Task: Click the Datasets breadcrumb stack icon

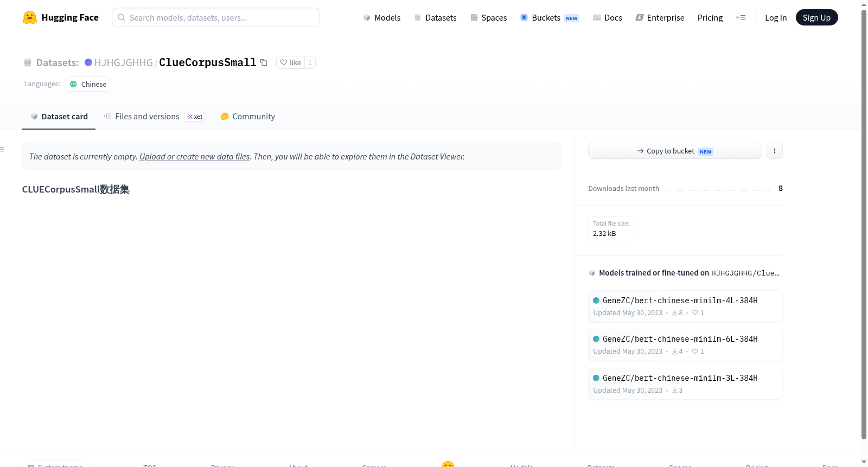Action: 28,62
